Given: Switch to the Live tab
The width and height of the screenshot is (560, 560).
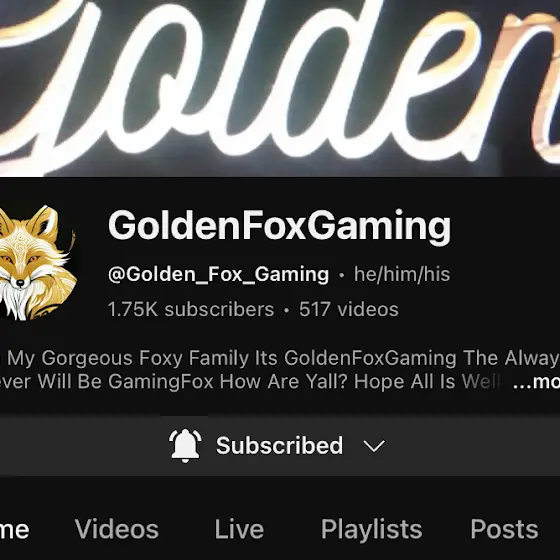Looking at the screenshot, I should (239, 529).
